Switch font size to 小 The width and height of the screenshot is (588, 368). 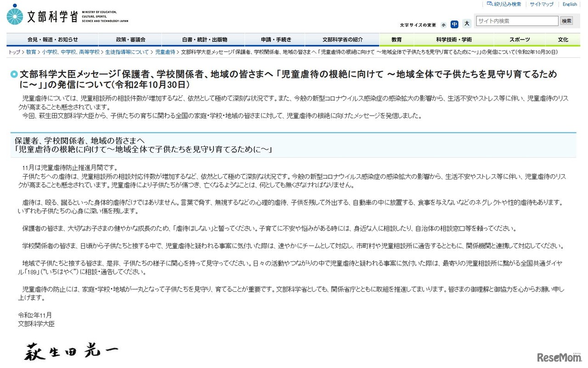tap(444, 24)
